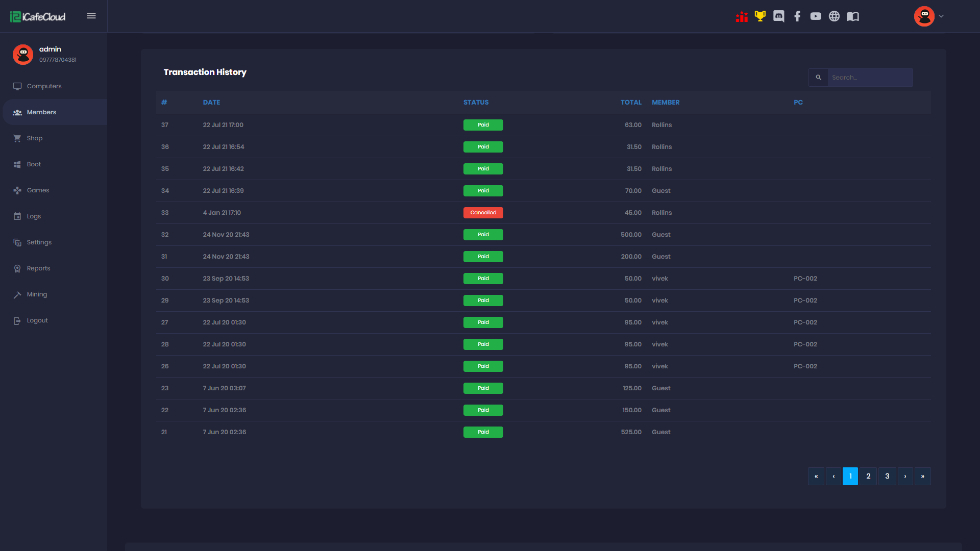The image size is (980, 551).
Task: Expand the user avatar dropdown arrow
Action: click(x=941, y=16)
